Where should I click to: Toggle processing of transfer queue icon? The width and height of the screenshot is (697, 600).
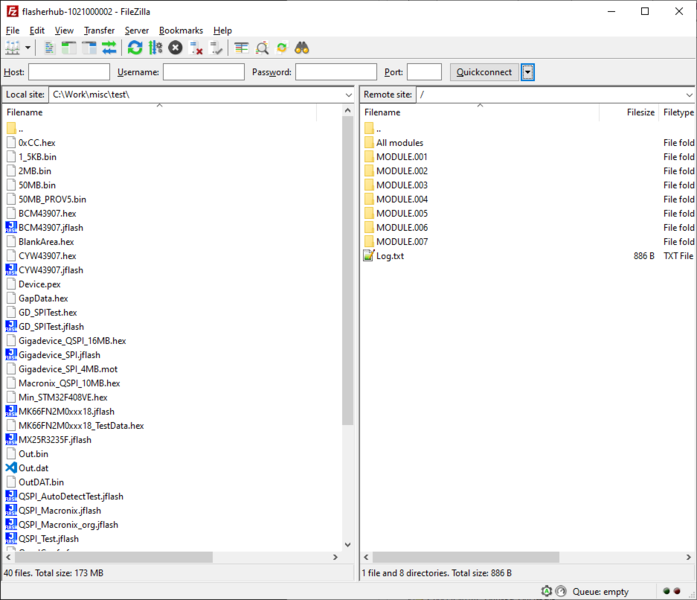[x=155, y=48]
